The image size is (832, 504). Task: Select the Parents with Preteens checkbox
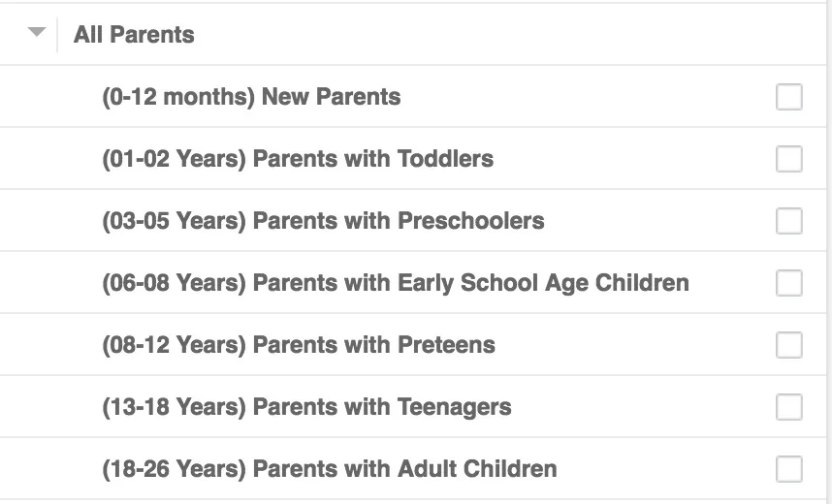click(x=789, y=345)
